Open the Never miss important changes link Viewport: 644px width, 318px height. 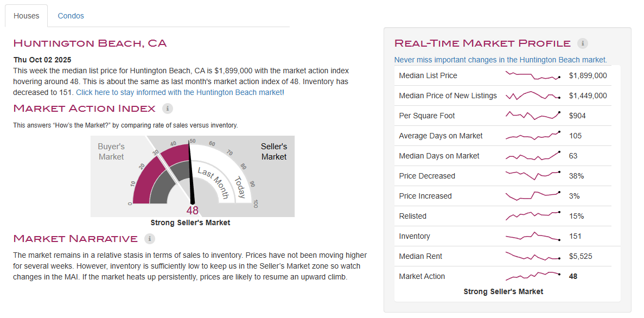click(x=500, y=60)
